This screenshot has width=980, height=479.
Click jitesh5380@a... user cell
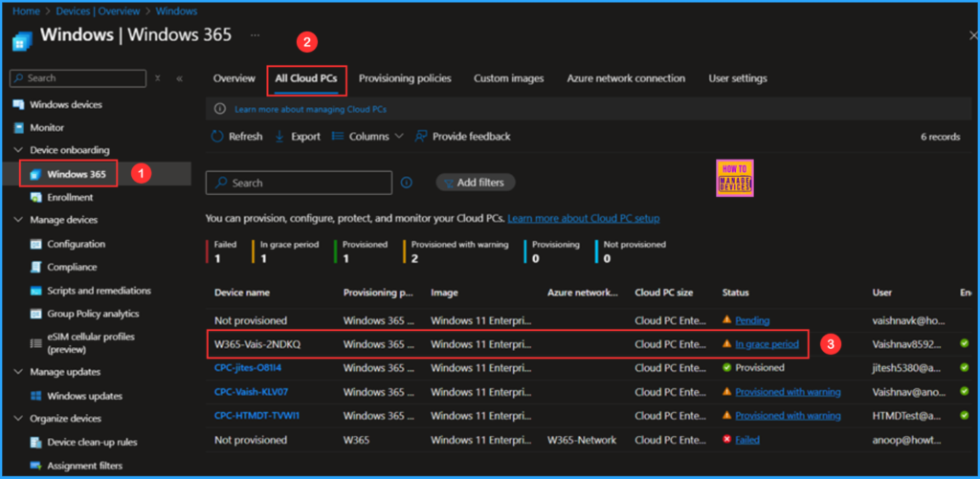click(908, 368)
